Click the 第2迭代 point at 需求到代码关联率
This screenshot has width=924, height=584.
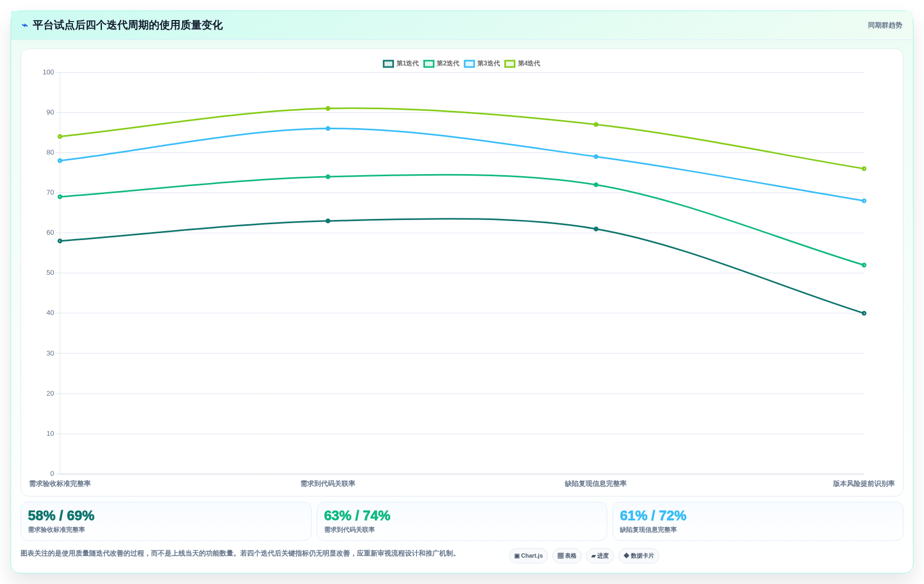pyautogui.click(x=328, y=177)
